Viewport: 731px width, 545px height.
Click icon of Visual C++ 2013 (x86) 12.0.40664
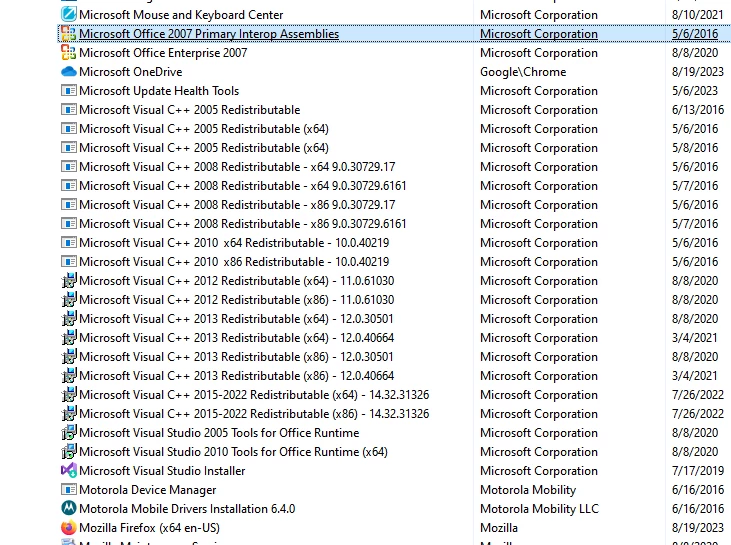coord(69,376)
